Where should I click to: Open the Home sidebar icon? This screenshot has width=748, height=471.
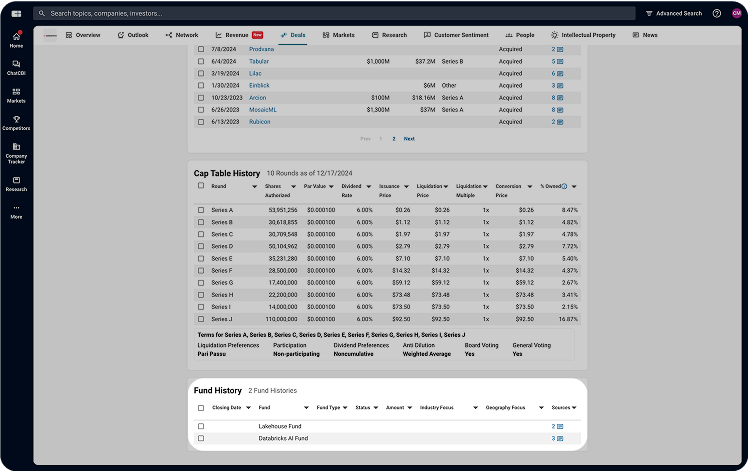tap(16, 38)
